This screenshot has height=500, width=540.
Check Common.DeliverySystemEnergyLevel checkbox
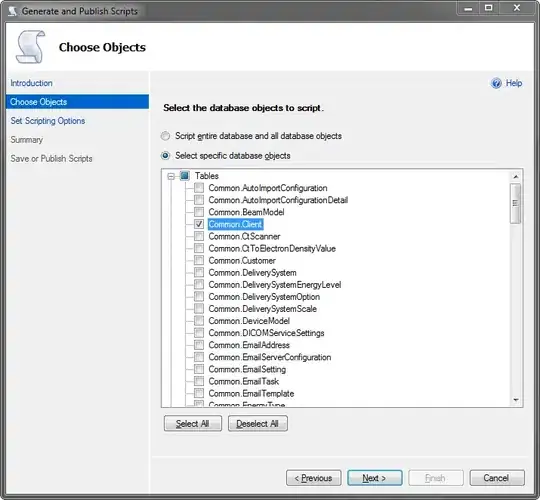click(x=199, y=284)
